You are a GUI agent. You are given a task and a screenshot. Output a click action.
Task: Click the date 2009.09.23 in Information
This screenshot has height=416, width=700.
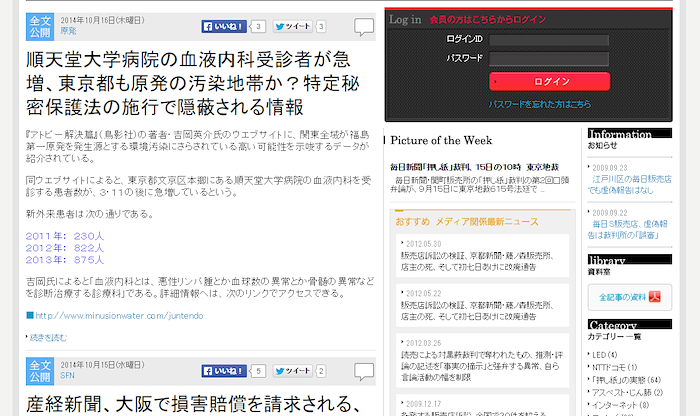(x=609, y=168)
